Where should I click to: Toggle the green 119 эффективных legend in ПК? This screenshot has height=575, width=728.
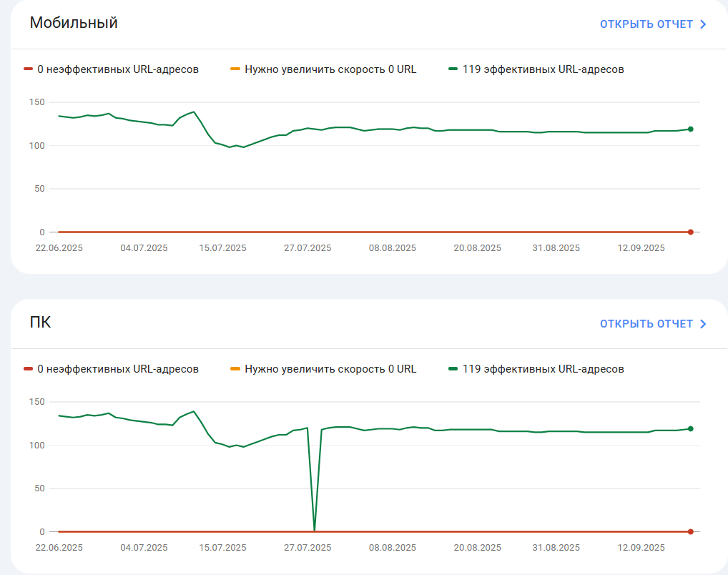(x=536, y=369)
